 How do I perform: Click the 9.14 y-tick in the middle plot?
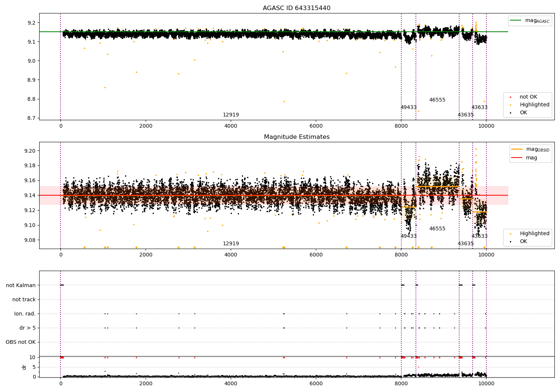tap(30, 196)
